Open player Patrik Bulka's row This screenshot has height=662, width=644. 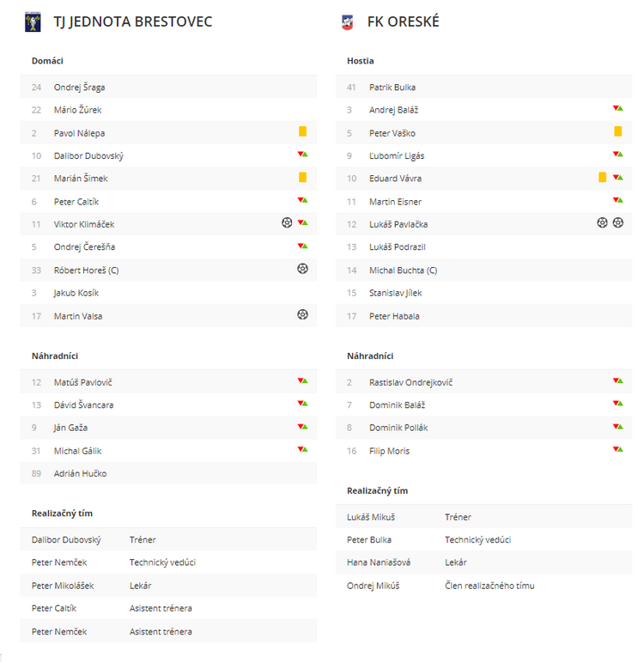484,87
